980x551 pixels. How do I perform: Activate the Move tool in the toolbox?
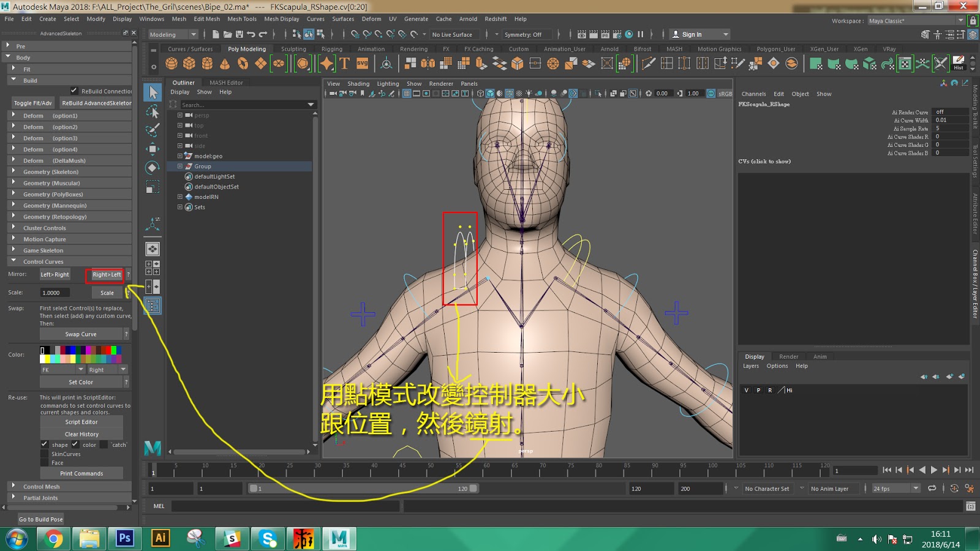153,149
